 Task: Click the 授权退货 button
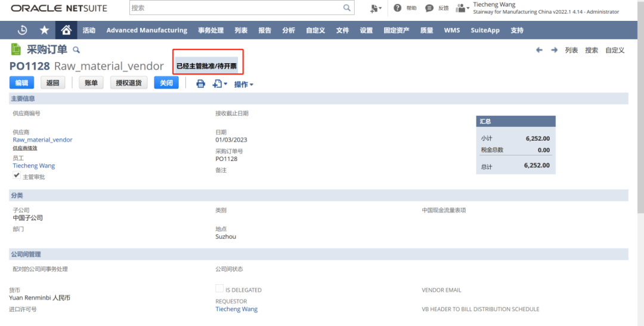(129, 82)
